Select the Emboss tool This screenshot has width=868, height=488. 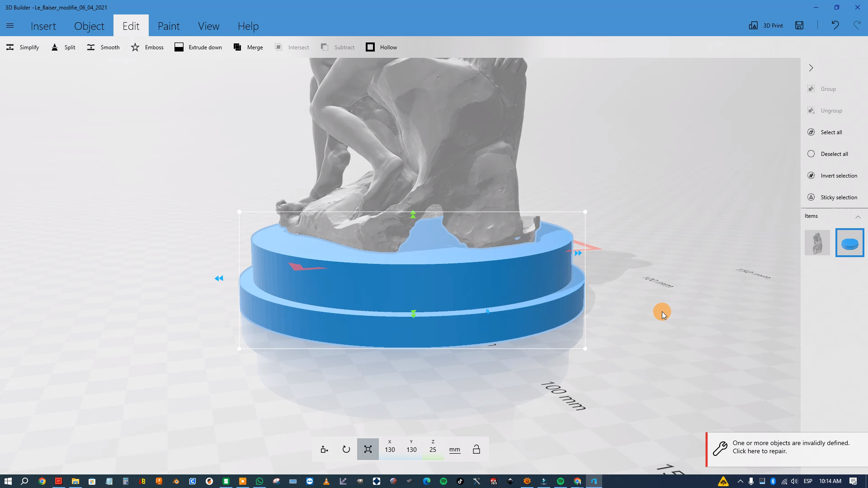147,47
